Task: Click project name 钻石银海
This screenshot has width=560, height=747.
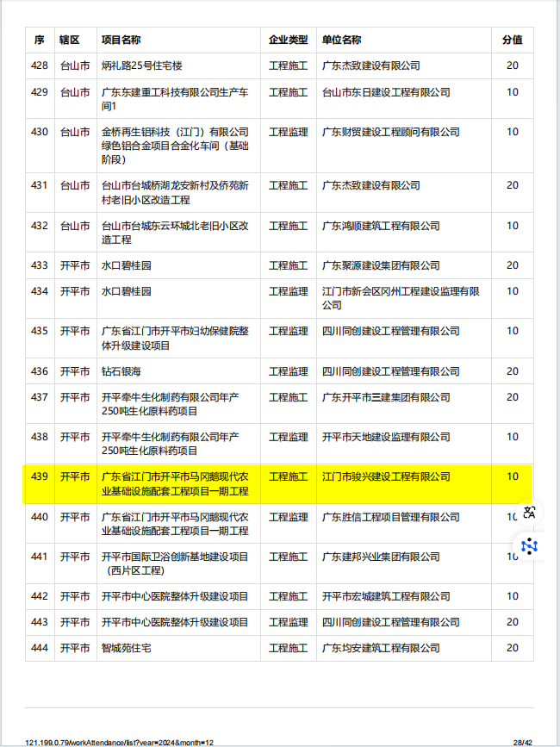Action: click(121, 371)
